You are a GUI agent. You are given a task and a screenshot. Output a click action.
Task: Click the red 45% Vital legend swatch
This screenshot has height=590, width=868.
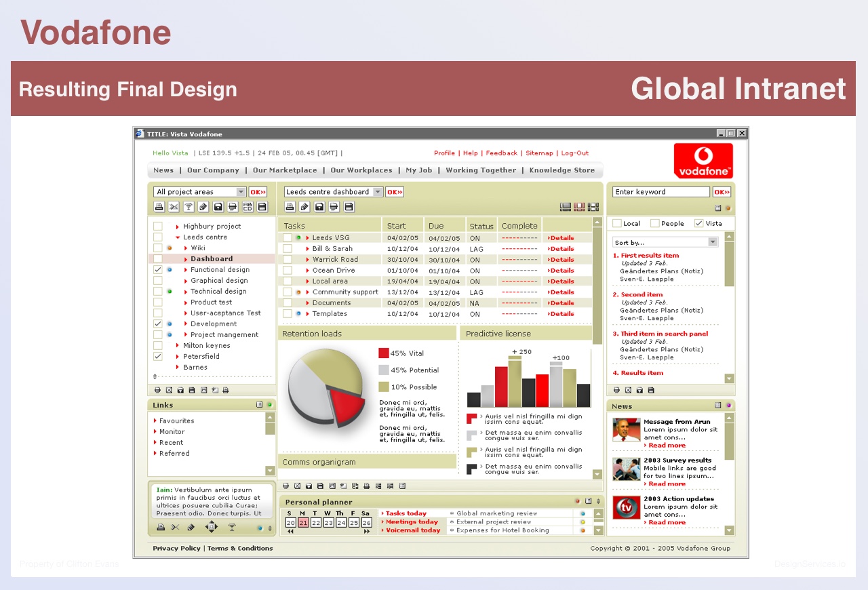click(x=384, y=353)
